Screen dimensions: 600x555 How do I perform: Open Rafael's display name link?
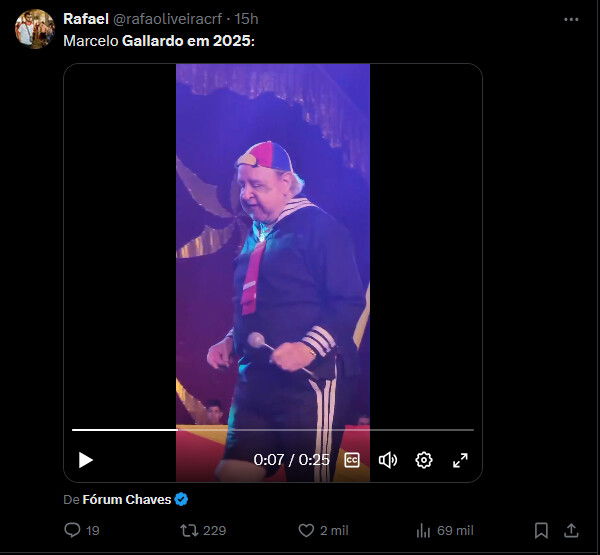tap(86, 19)
